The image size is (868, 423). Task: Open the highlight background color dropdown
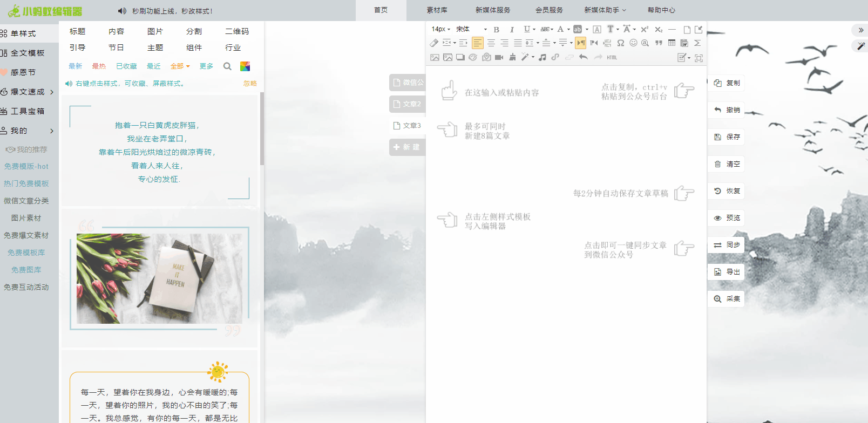(587, 29)
